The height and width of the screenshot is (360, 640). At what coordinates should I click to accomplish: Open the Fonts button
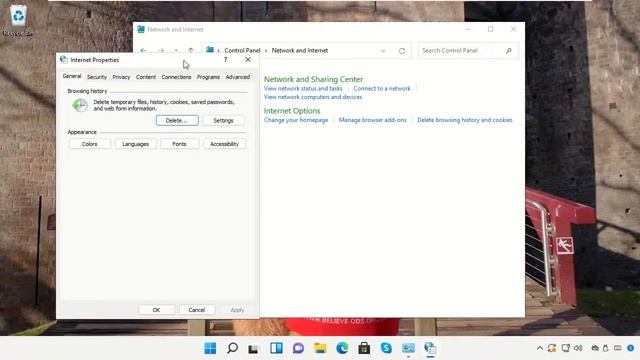179,144
